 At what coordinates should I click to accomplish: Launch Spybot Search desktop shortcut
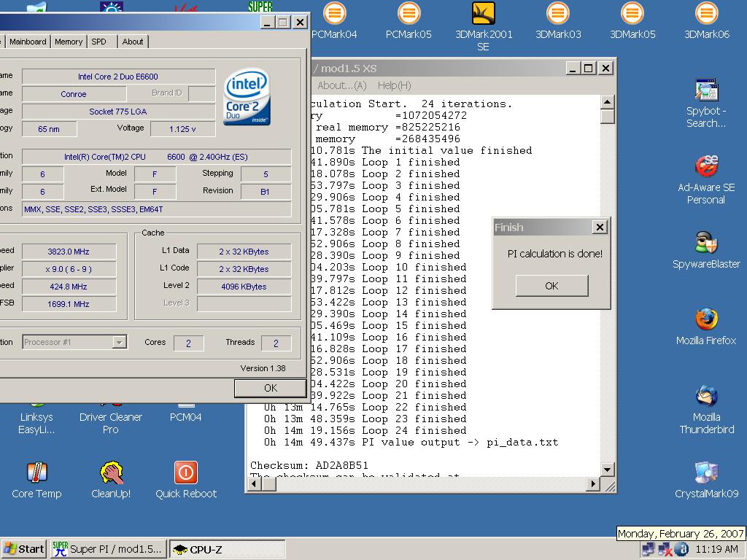point(706,103)
